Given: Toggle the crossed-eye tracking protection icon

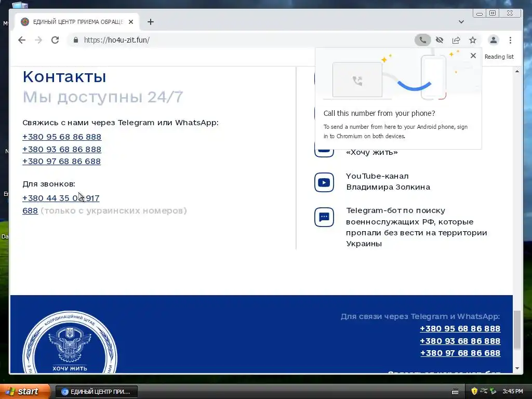Looking at the screenshot, I should click(440, 40).
